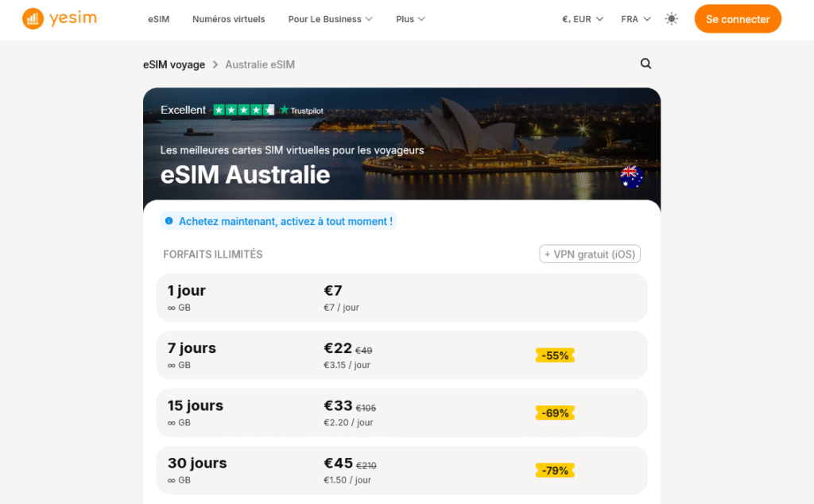The height and width of the screenshot is (504, 814).
Task: Click the bar-chart symbol in the Yesim logo
Action: (x=32, y=17)
